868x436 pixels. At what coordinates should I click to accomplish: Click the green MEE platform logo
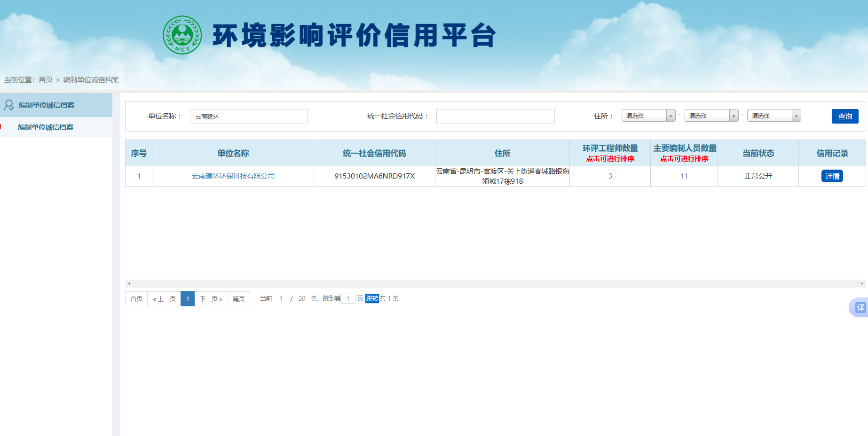pyautogui.click(x=182, y=35)
